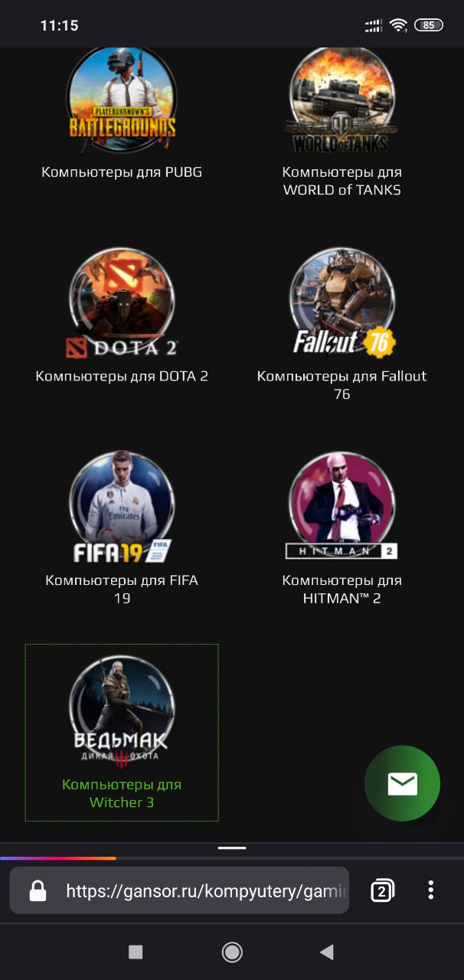Open the browser three-dot menu

430,890
